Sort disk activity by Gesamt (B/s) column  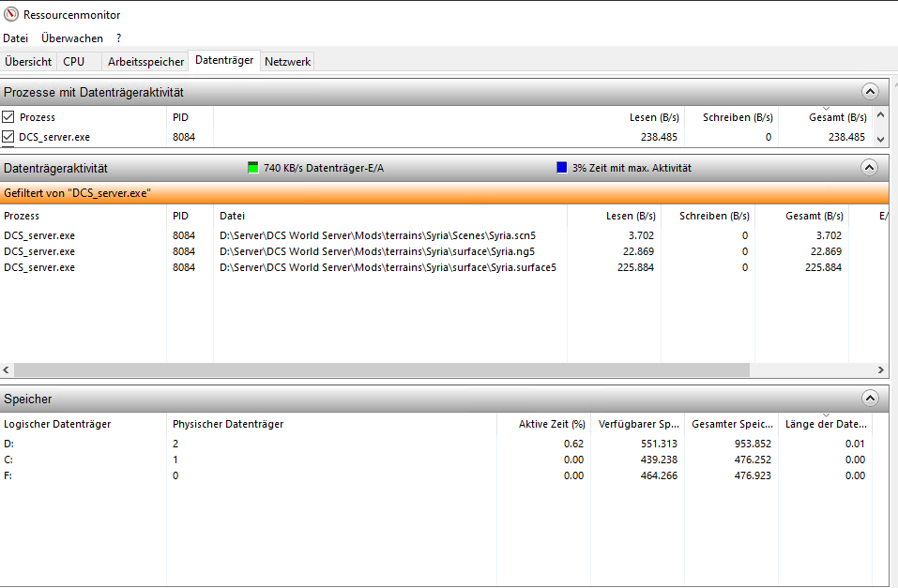tap(814, 216)
